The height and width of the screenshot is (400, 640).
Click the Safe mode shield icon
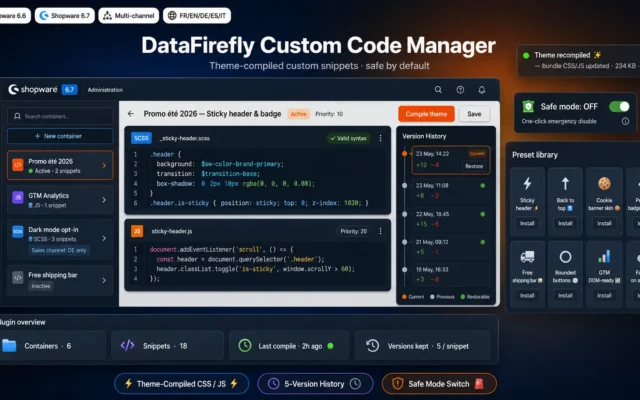pos(528,107)
